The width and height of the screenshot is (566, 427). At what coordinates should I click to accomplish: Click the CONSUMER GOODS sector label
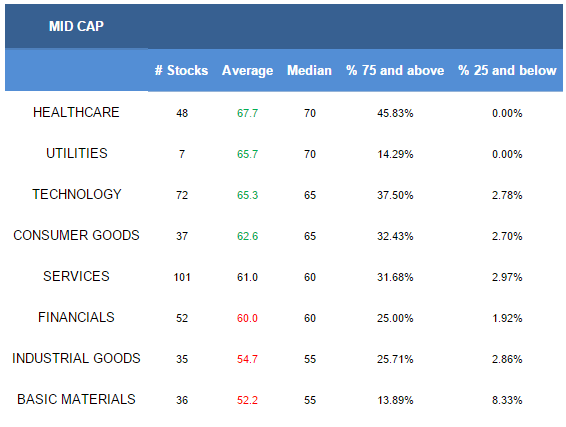tap(76, 235)
